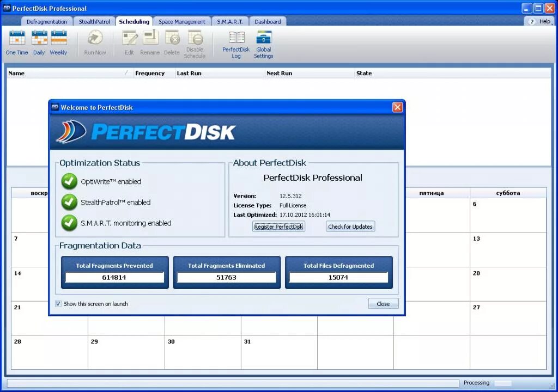Viewport: 558px width, 392px height.
Task: Sort schedule list by Name column
Action: pos(69,73)
